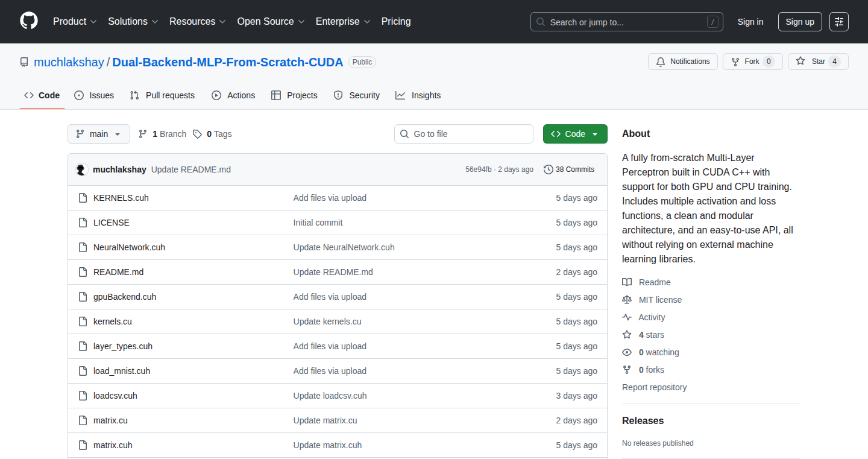868x459 pixels.
Task: Open the MIT license link
Action: coord(652,300)
